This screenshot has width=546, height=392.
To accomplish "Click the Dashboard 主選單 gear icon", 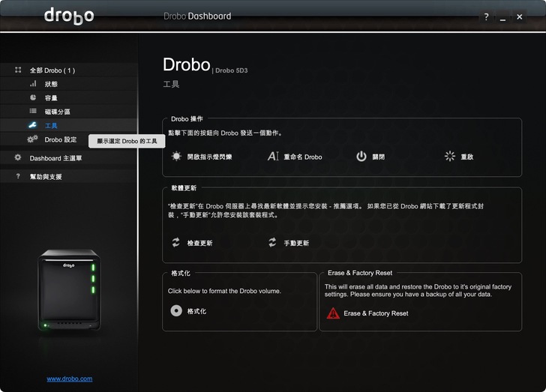I will pyautogui.click(x=18, y=157).
